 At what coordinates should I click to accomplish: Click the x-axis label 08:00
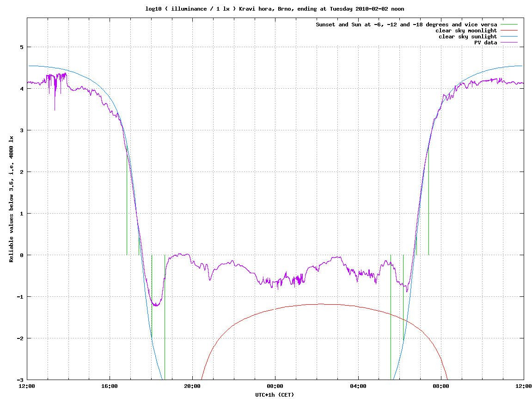441,386
